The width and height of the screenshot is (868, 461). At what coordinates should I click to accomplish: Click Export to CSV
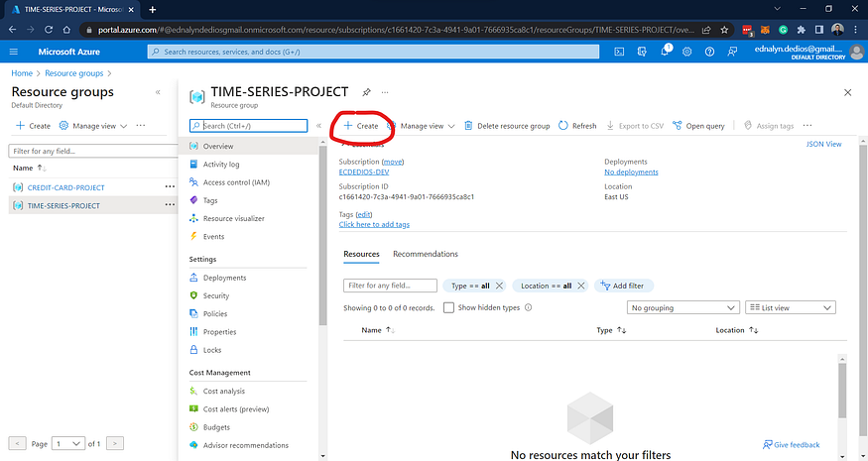tap(635, 126)
